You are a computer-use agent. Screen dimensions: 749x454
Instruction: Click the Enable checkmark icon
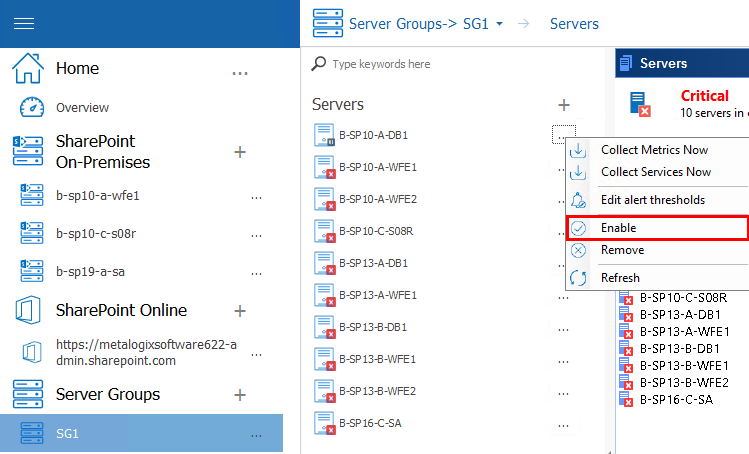coord(578,228)
